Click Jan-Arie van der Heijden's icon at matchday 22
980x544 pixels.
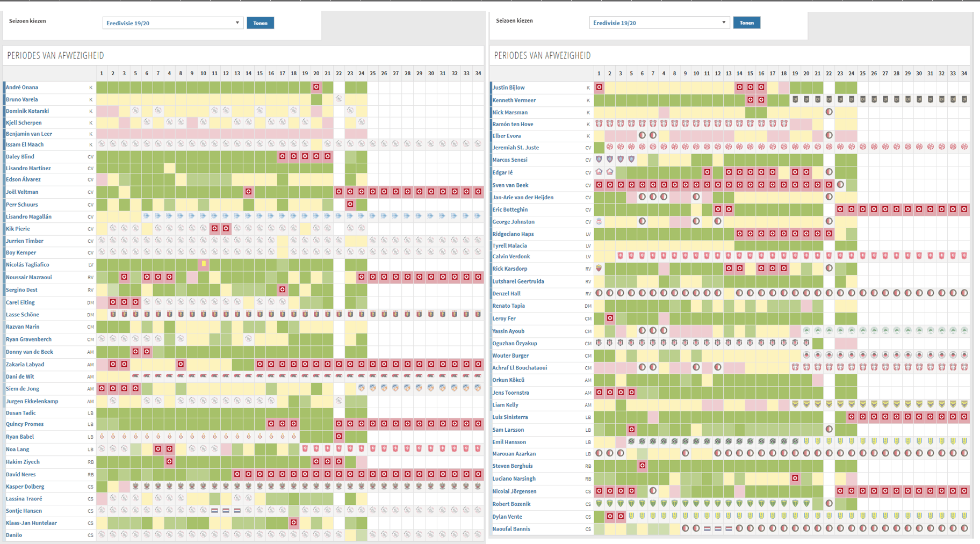click(829, 197)
